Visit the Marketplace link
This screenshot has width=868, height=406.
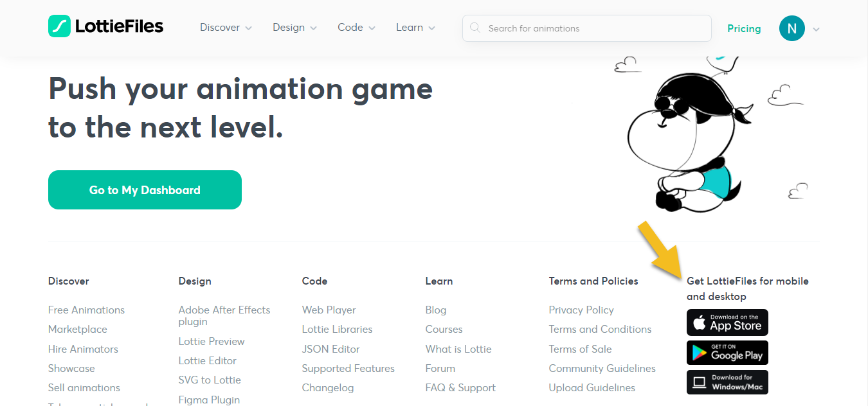tap(78, 329)
